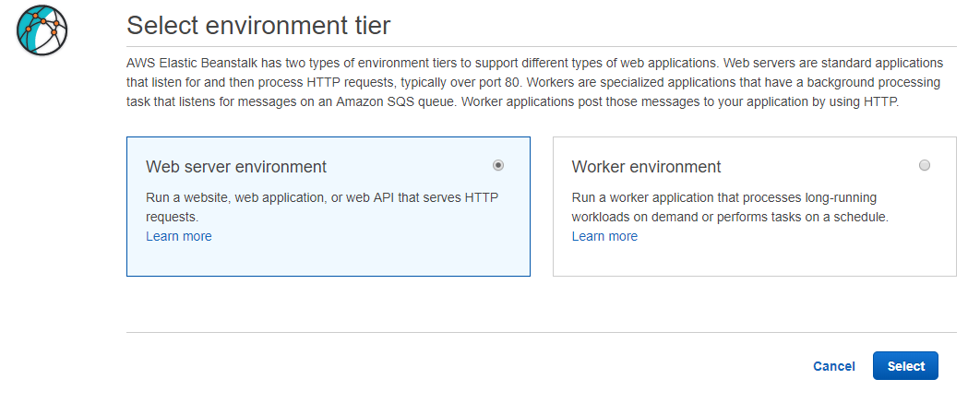Open Learn more under Web server environment
Screen dimensions: 980x403
[179, 236]
